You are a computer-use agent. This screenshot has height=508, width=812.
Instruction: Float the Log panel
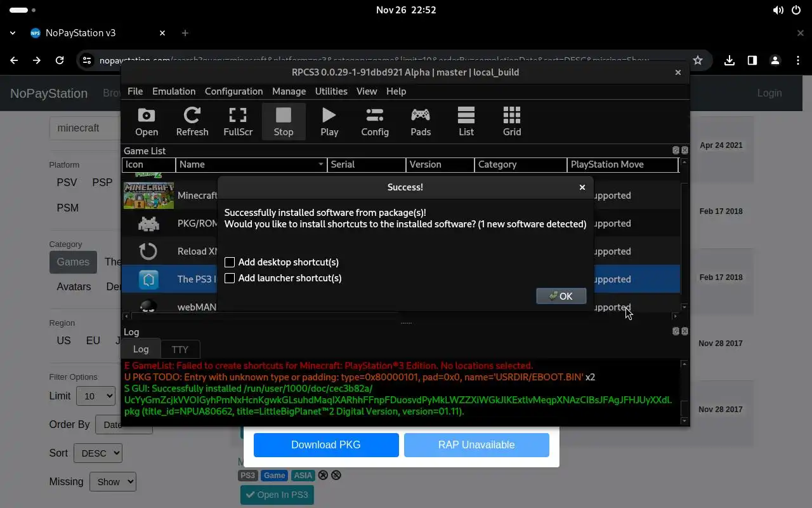[676, 331]
